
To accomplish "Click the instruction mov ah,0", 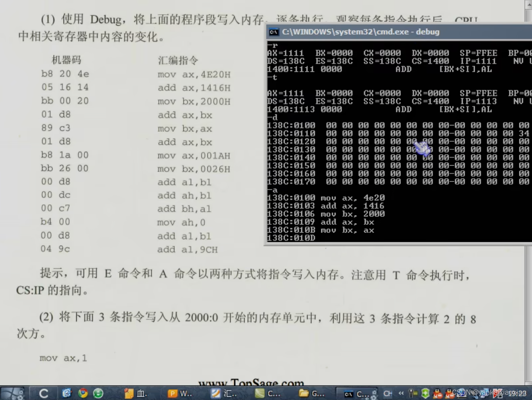I will click(181, 223).
